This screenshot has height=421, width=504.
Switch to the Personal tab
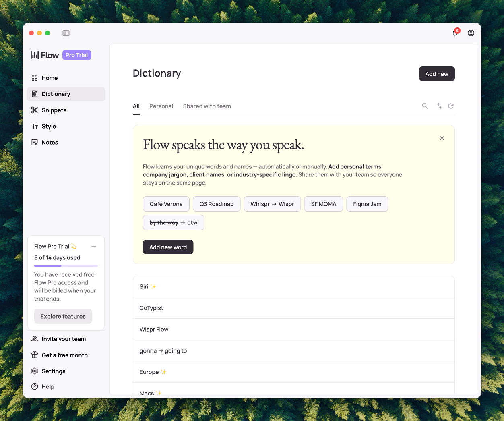click(161, 106)
